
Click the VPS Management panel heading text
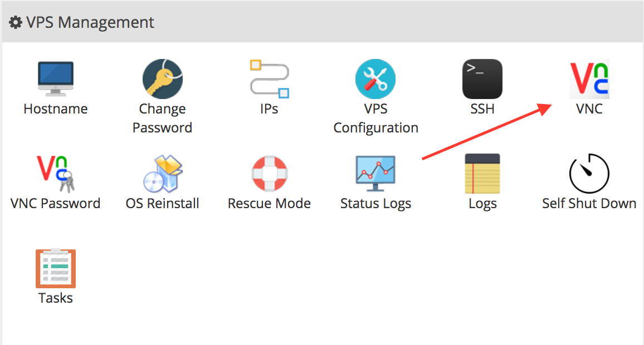(x=90, y=22)
